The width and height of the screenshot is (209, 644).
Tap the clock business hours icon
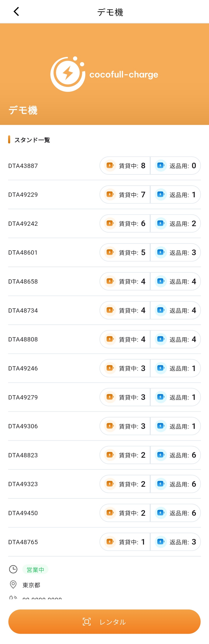pos(13,570)
